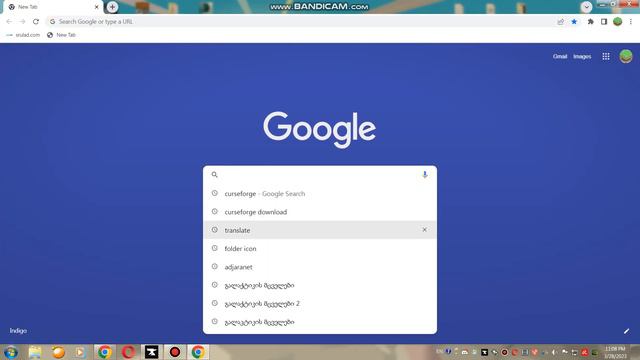This screenshot has width=640, height=360.
Task: Click the taskbar clock showing 11:08 PM
Action: pos(615,352)
